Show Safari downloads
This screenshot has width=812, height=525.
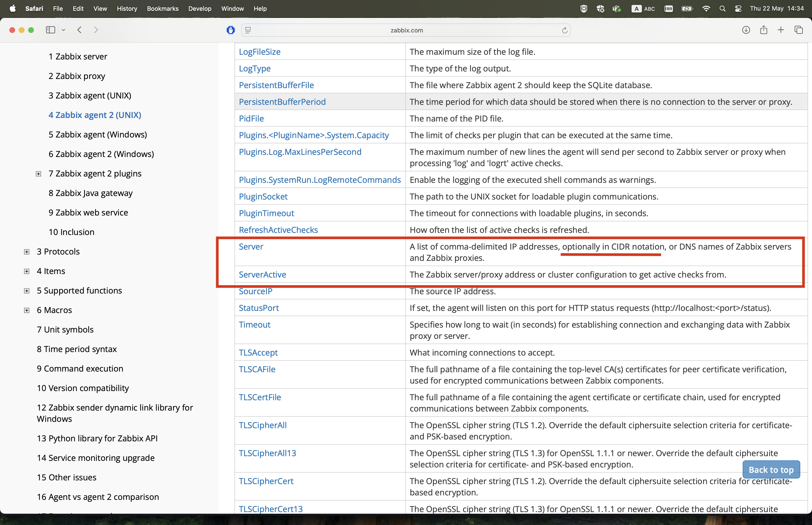746,30
